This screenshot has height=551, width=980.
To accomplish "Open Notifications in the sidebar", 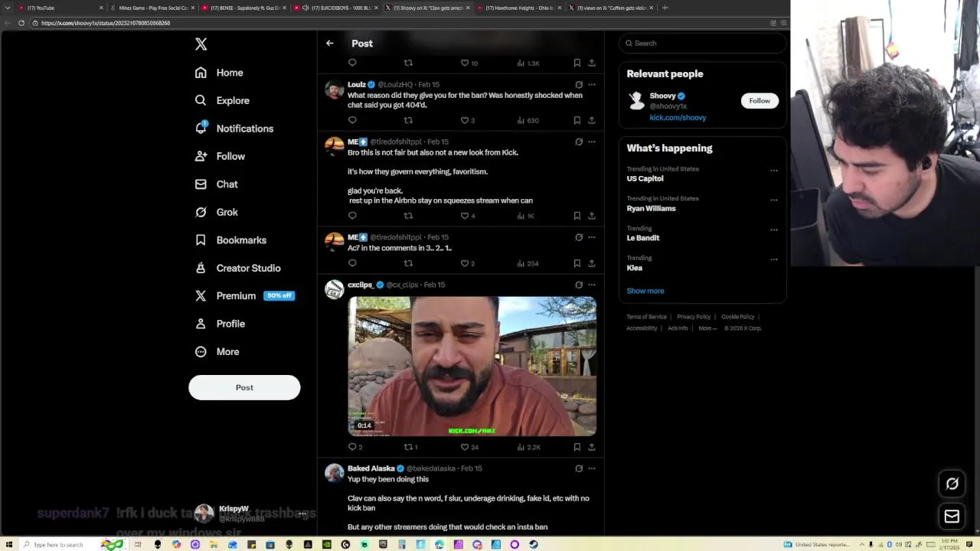I will pyautogui.click(x=234, y=129).
